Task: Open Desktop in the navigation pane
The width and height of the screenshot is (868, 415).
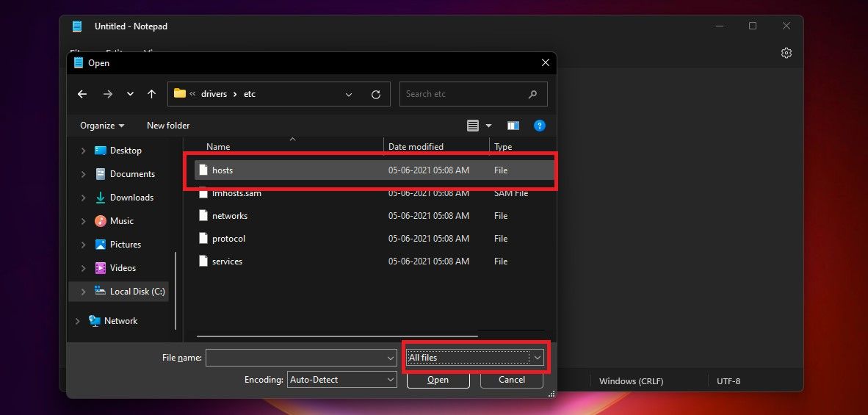Action: coord(126,151)
